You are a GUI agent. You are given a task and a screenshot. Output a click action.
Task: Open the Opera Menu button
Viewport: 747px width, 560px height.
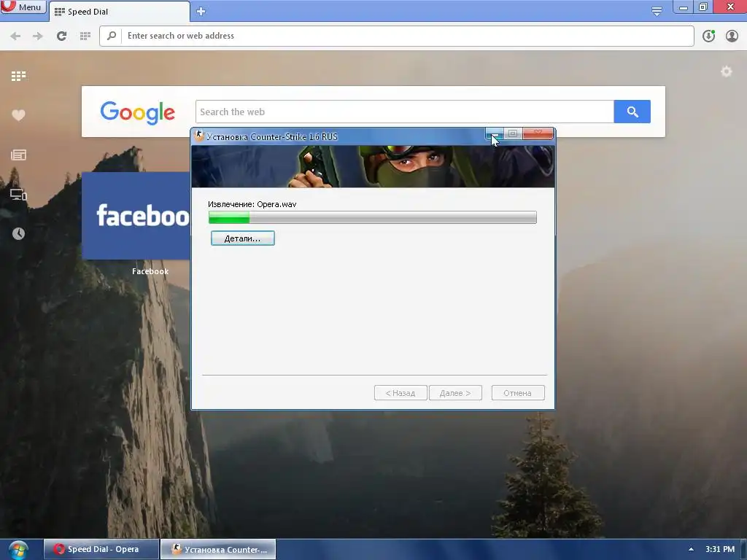click(x=23, y=7)
